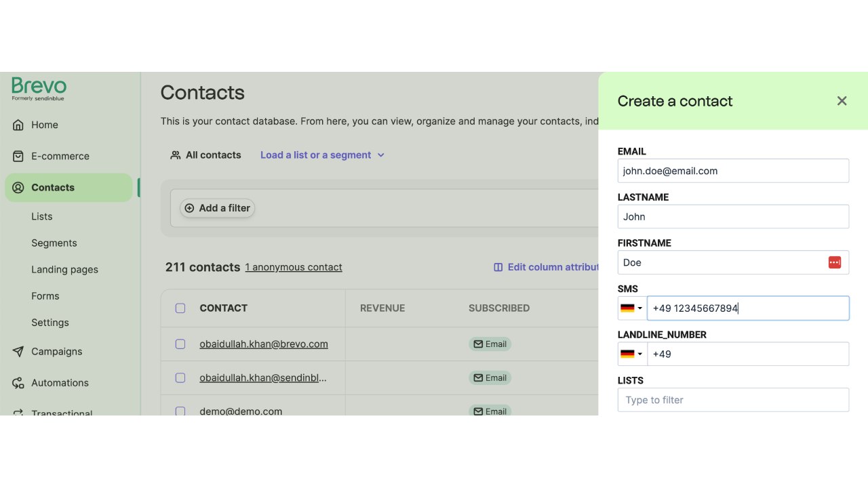Viewport: 868px width, 488px height.
Task: Open the LISTS Type to filter box
Action: 733,400
